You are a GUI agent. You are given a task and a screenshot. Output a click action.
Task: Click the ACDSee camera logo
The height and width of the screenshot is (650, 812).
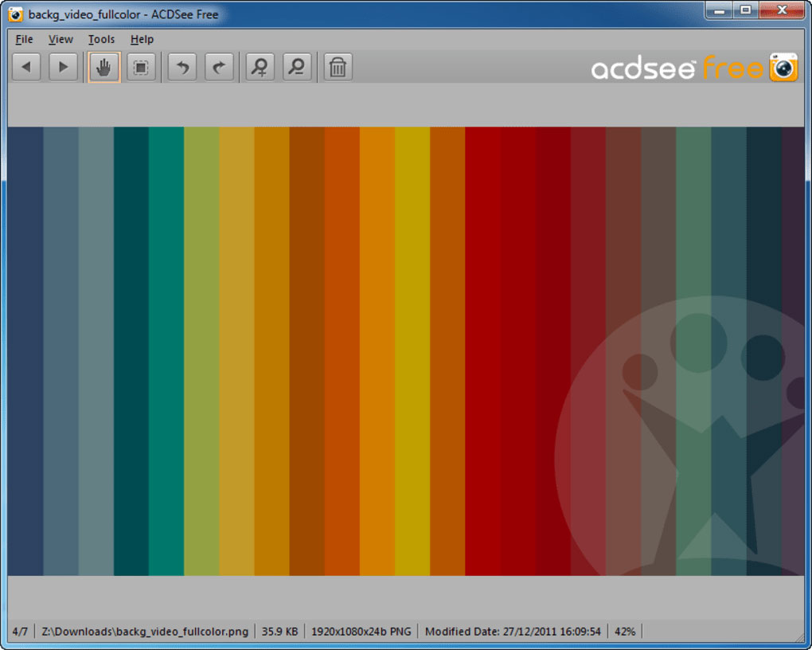click(x=783, y=69)
